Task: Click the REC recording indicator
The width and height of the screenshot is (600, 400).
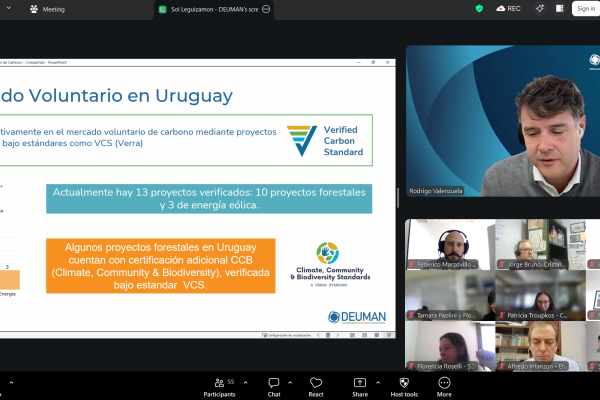Action: [509, 8]
